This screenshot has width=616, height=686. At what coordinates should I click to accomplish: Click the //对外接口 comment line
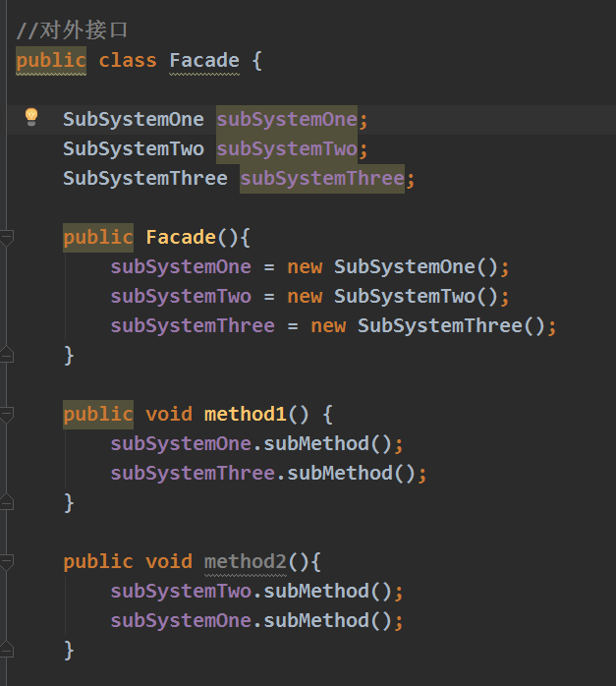pos(72,30)
